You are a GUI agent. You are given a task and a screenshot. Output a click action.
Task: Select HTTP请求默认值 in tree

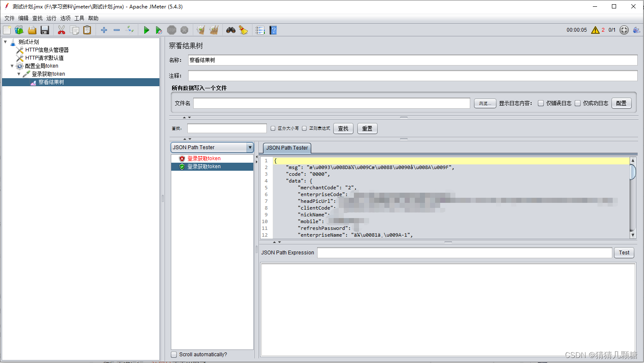[x=44, y=58]
